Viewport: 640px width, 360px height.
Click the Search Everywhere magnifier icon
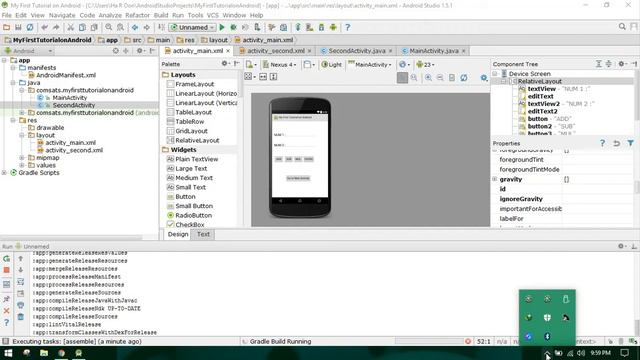[622, 27]
